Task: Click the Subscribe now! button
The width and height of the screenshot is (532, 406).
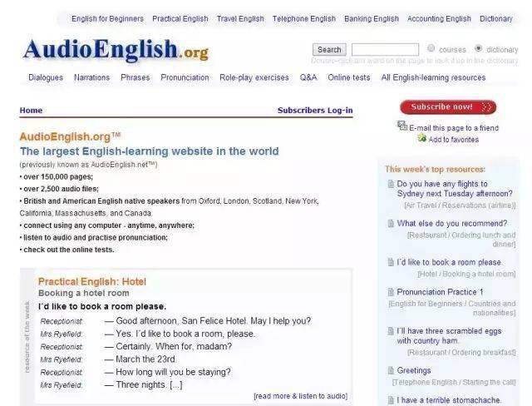Action: pyautogui.click(x=448, y=107)
